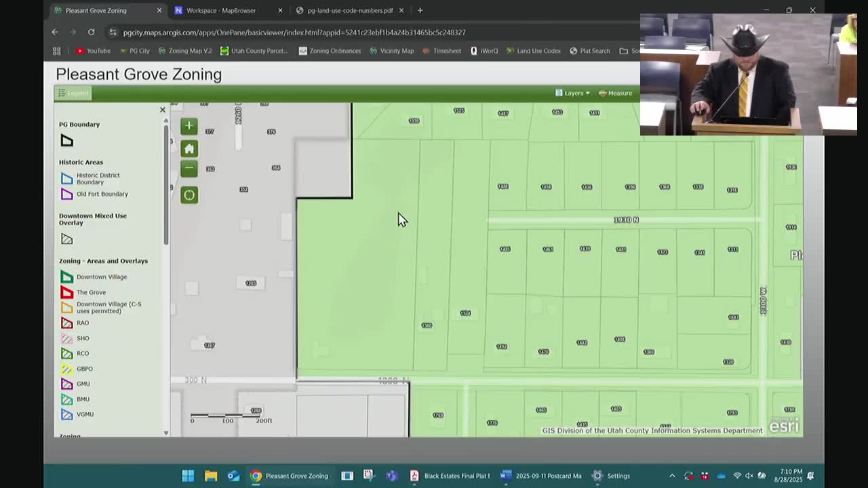Viewport: 868px width, 488px height.
Task: Click the map zoom out minus button
Action: click(189, 169)
